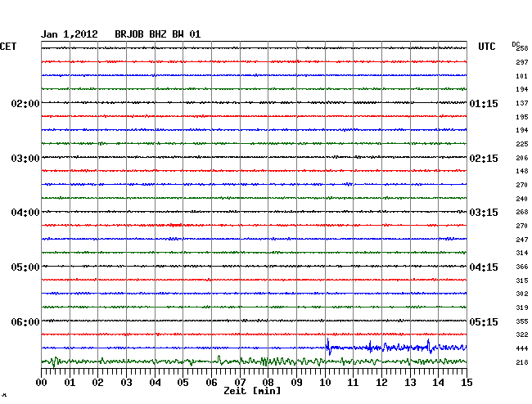Click the "05" minute axis label
Screen dimensions: 532x404
point(183,383)
